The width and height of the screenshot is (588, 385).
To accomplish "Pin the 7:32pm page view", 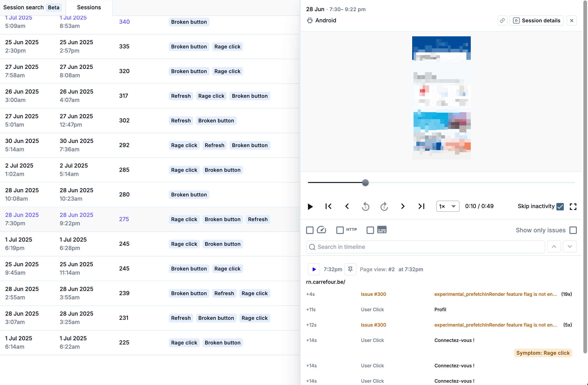I will 350,269.
